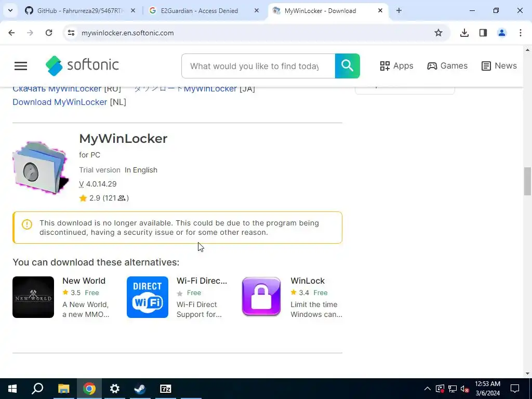Open the Games section
The width and height of the screenshot is (532, 399).
tap(447, 66)
